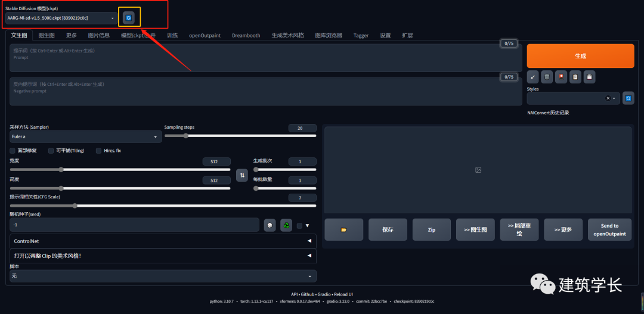Click the Sampling steps number field
Image resolution: width=644 pixels, height=314 pixels.
(302, 128)
